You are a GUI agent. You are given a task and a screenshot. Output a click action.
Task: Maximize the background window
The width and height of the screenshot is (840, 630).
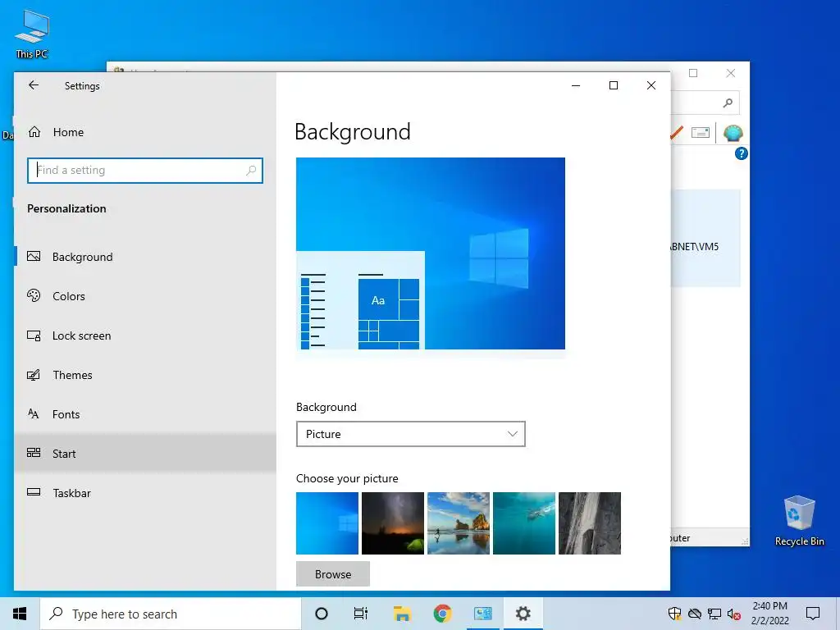point(693,73)
